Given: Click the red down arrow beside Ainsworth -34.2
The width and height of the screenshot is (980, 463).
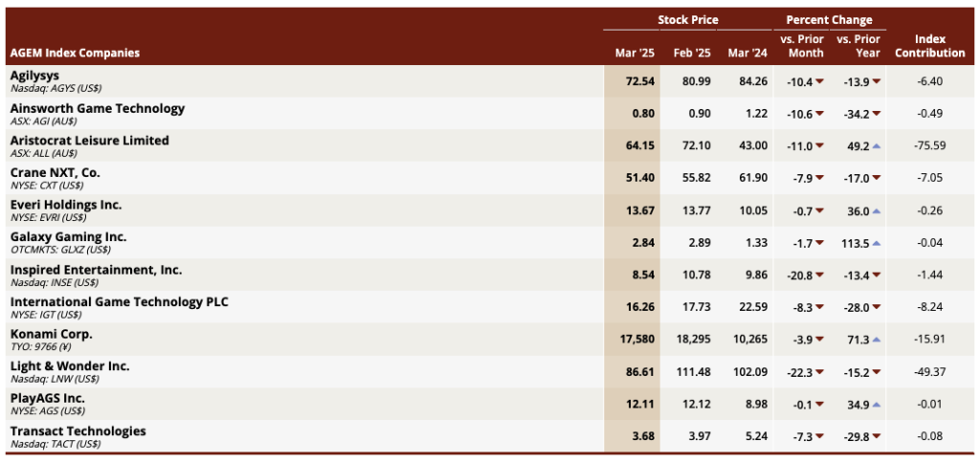Looking at the screenshot, I should click(x=877, y=114).
